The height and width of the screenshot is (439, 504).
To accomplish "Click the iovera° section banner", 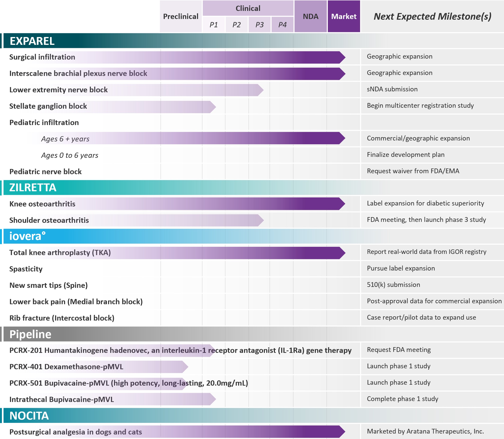I will pos(27,236).
